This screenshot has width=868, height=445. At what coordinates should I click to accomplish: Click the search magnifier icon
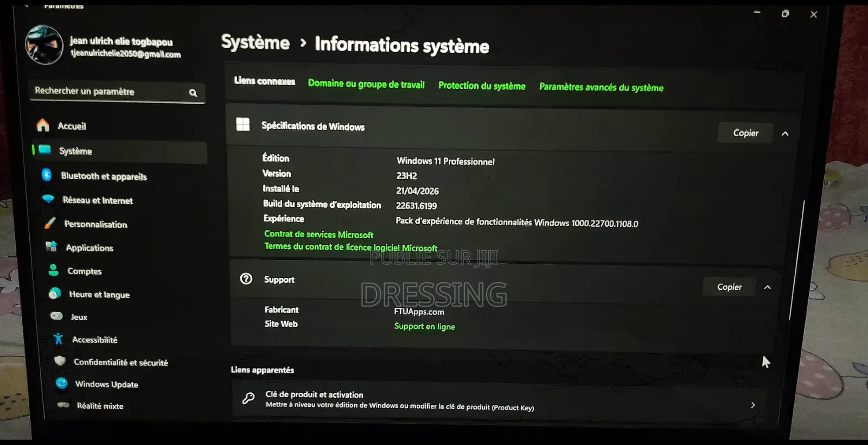click(193, 93)
